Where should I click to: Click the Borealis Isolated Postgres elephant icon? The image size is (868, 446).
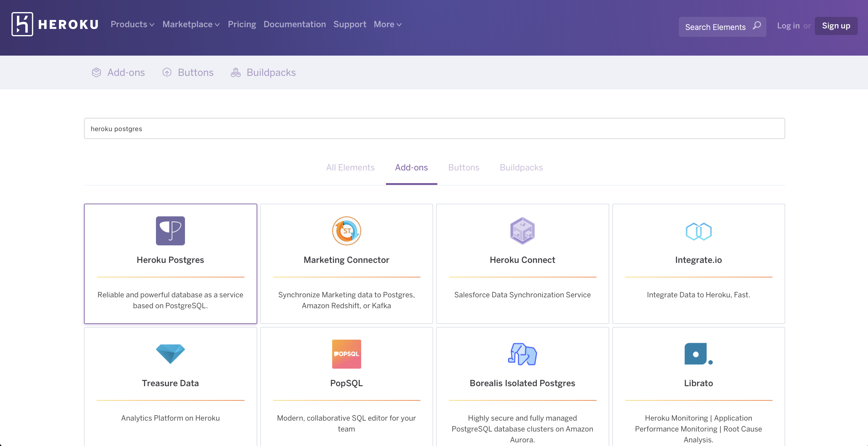pyautogui.click(x=522, y=354)
